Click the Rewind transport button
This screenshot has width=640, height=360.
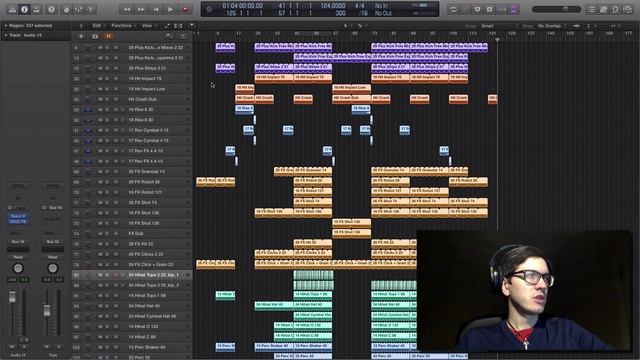127,9
